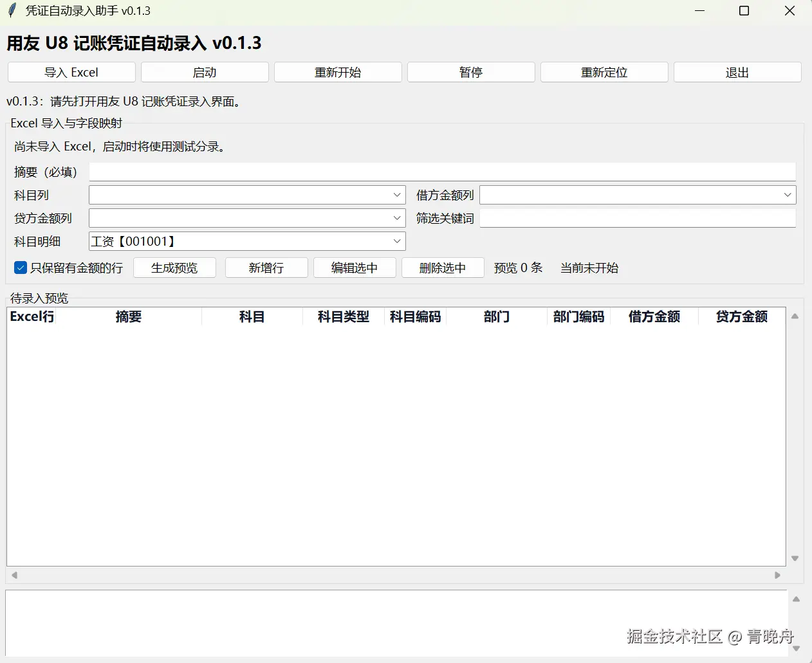Click the 导入 Excel button
812x663 pixels.
pos(71,72)
